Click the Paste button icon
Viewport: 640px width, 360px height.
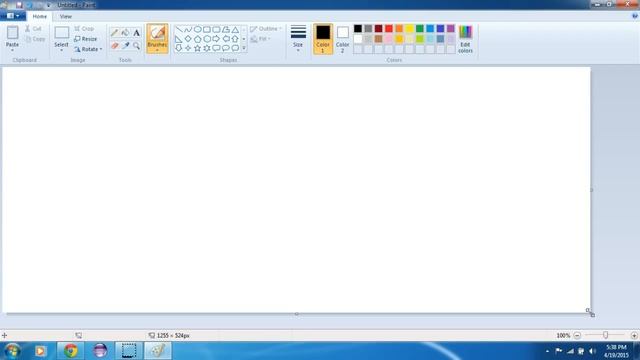12,33
